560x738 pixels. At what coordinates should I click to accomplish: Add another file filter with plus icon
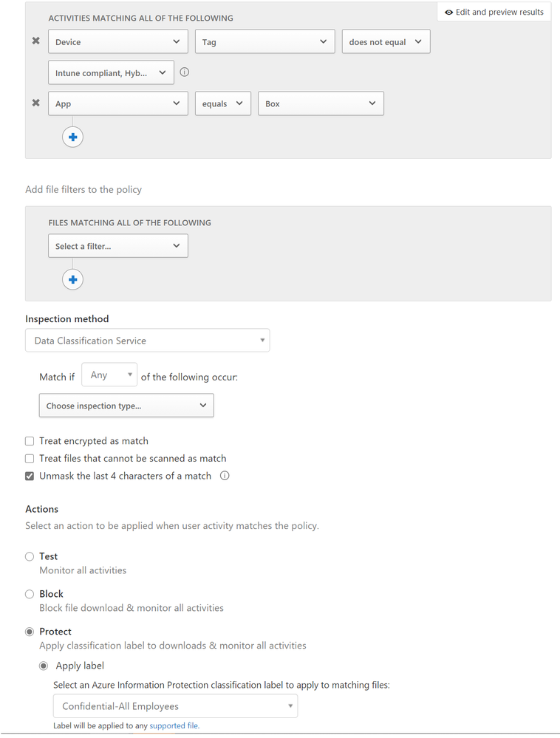72,279
